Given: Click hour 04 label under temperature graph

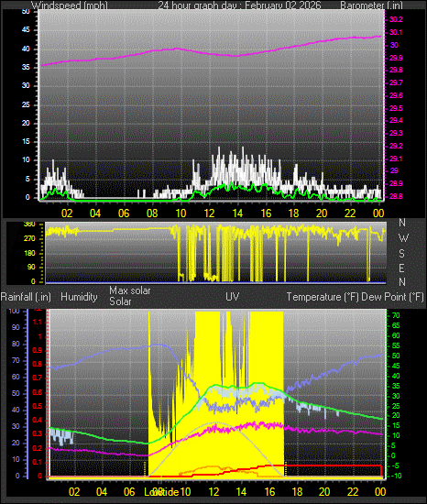Looking at the screenshot, I should click(102, 492).
